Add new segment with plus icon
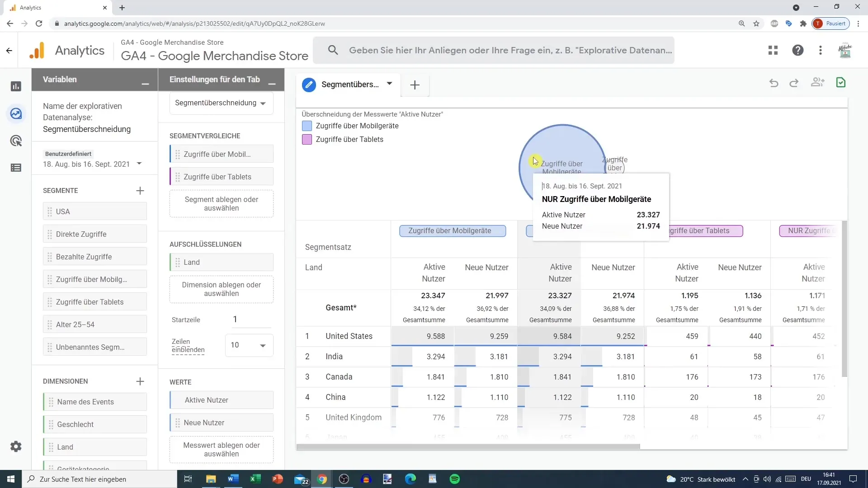Screen dimensions: 868x488 140,191
